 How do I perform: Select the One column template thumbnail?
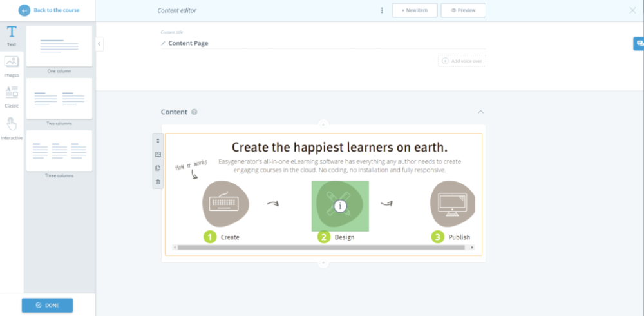(59, 46)
